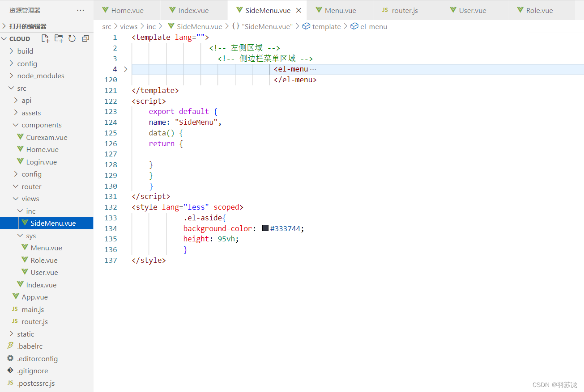Click the 'export default {' line
This screenshot has width=584, height=392.
(183, 111)
